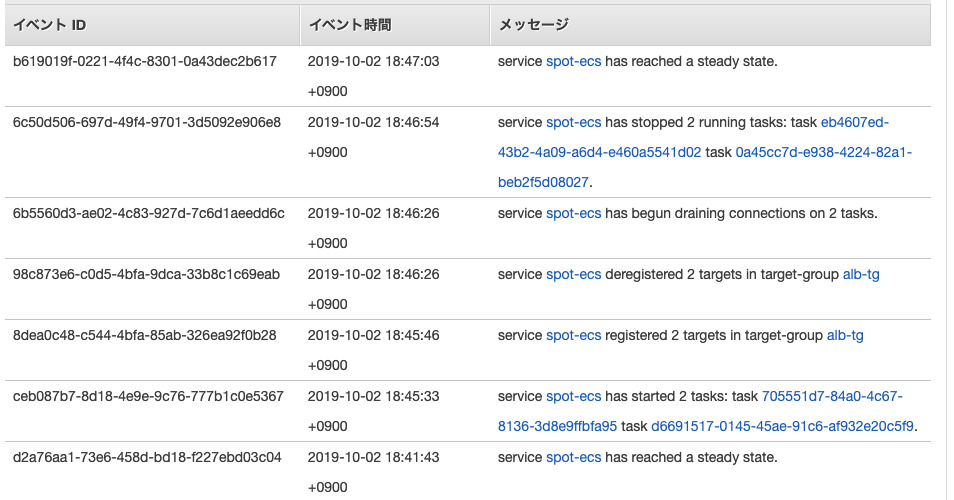Click the timestamp 2019-10-02 18:46:54
This screenshot has height=500, width=954.
coord(374,122)
